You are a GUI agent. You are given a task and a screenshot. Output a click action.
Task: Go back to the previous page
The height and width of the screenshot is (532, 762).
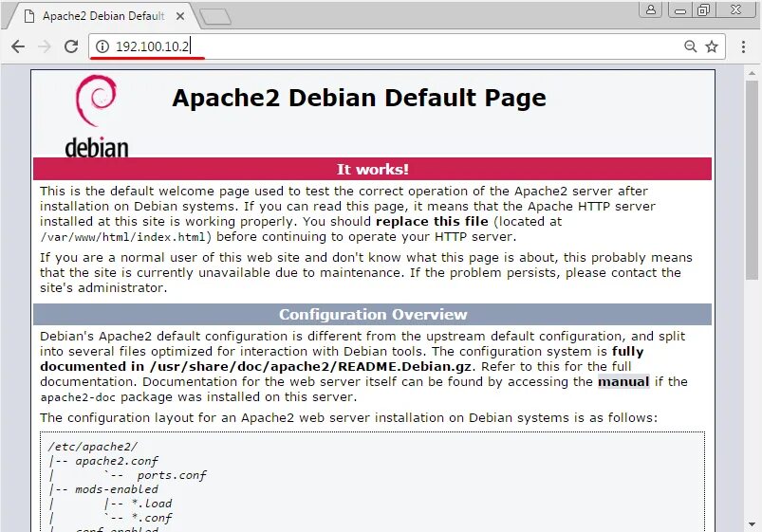18,46
